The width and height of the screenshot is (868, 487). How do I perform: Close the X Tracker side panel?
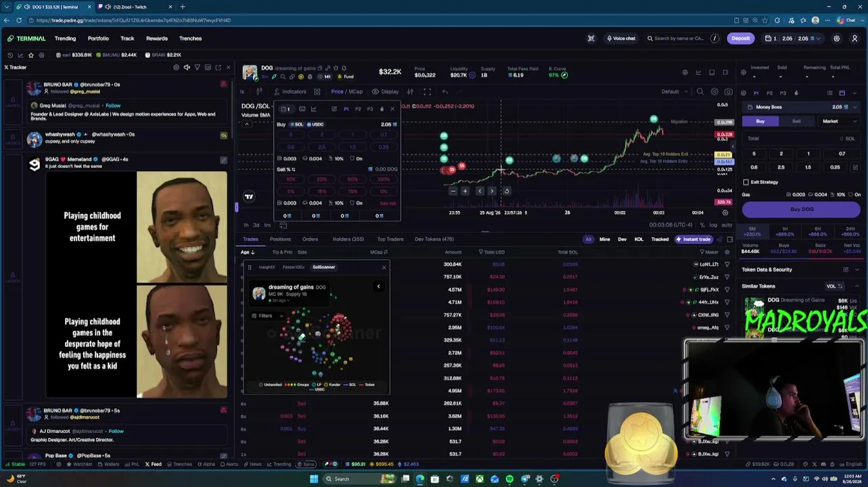[228, 68]
